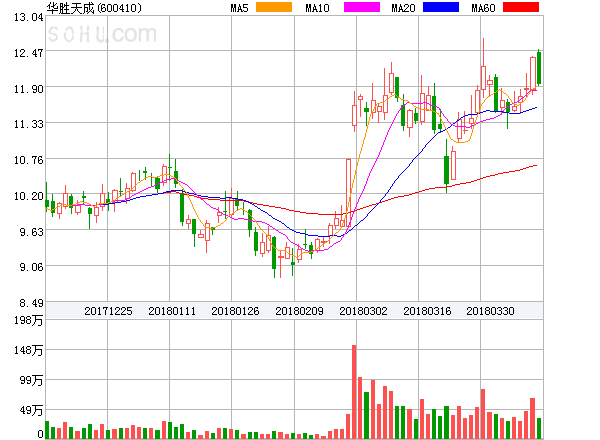Click the 10.20 price axis label
Viewport: 600px width, 440px height.
click(x=29, y=196)
